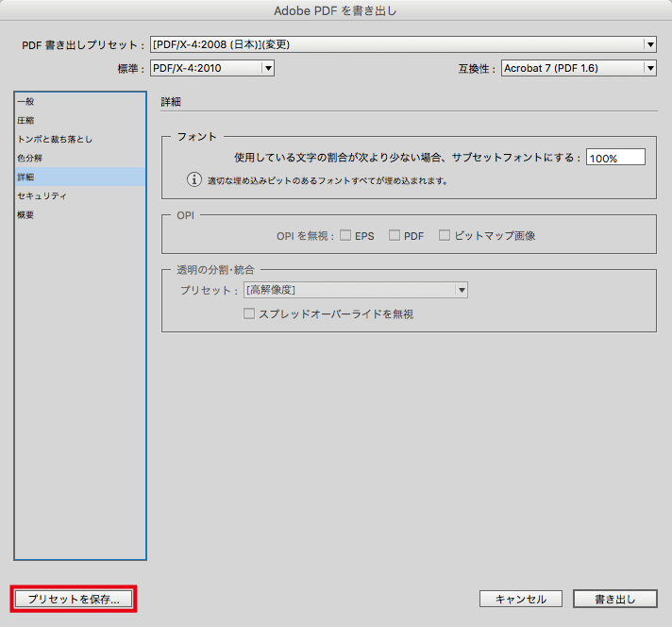Click the 適切な埋め込みビット font info text

pos(328,181)
